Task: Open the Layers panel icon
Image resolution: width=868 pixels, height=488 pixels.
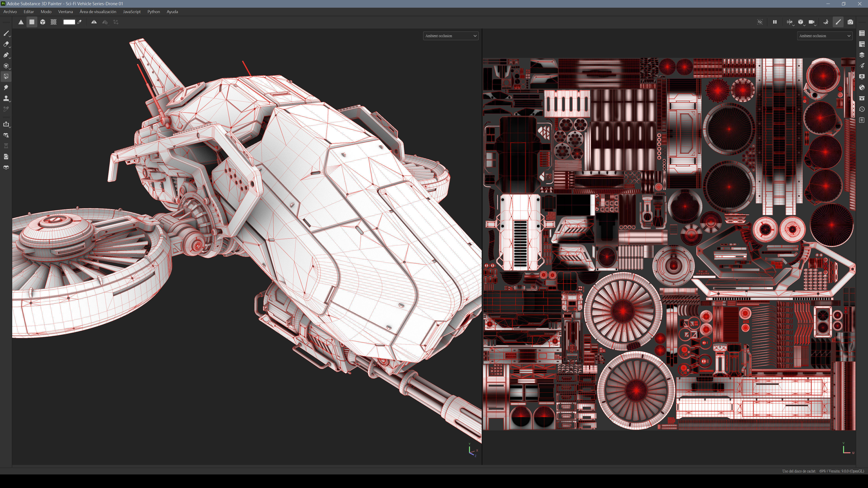Action: tap(862, 55)
